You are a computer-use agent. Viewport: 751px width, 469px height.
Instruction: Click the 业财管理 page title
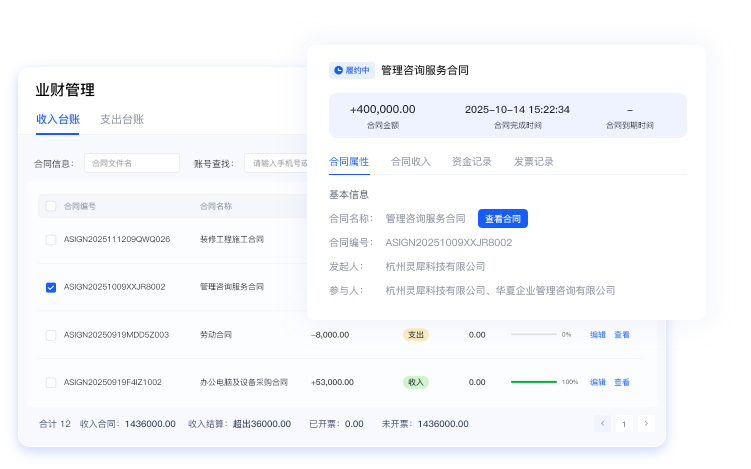point(65,90)
